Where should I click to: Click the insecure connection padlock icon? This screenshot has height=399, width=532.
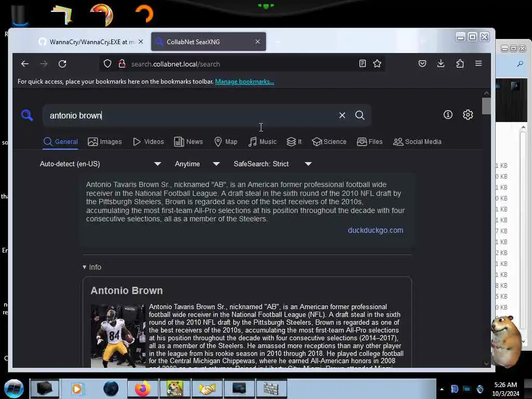122,64
